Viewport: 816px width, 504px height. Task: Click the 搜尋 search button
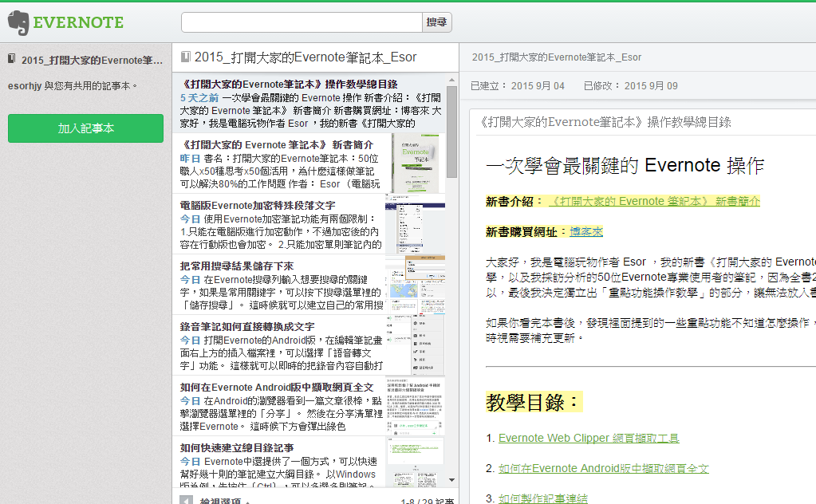[436, 22]
